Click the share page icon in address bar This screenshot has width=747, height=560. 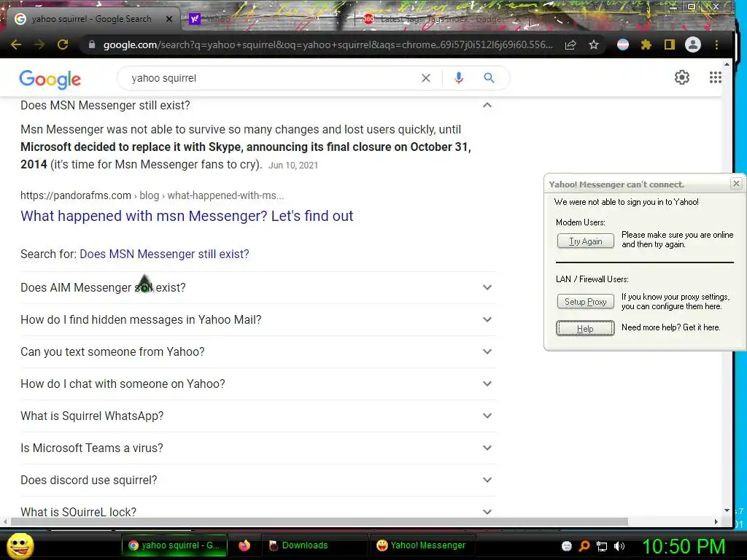(x=570, y=44)
